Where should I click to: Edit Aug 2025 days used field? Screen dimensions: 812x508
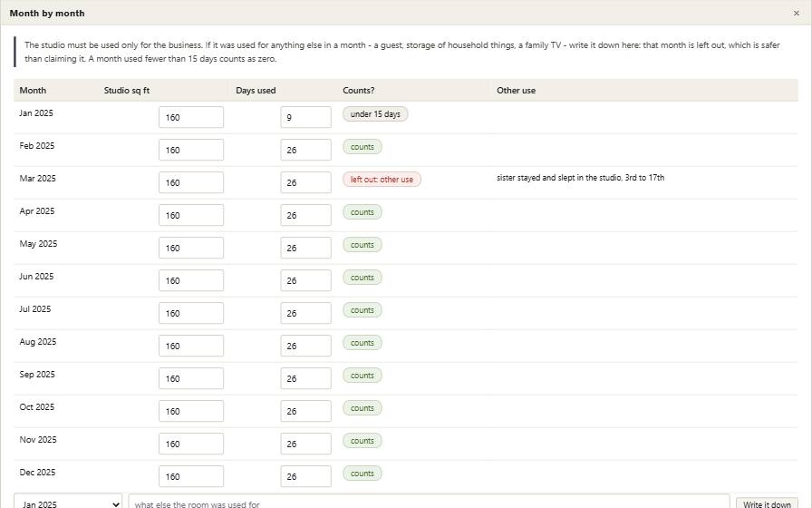(305, 346)
